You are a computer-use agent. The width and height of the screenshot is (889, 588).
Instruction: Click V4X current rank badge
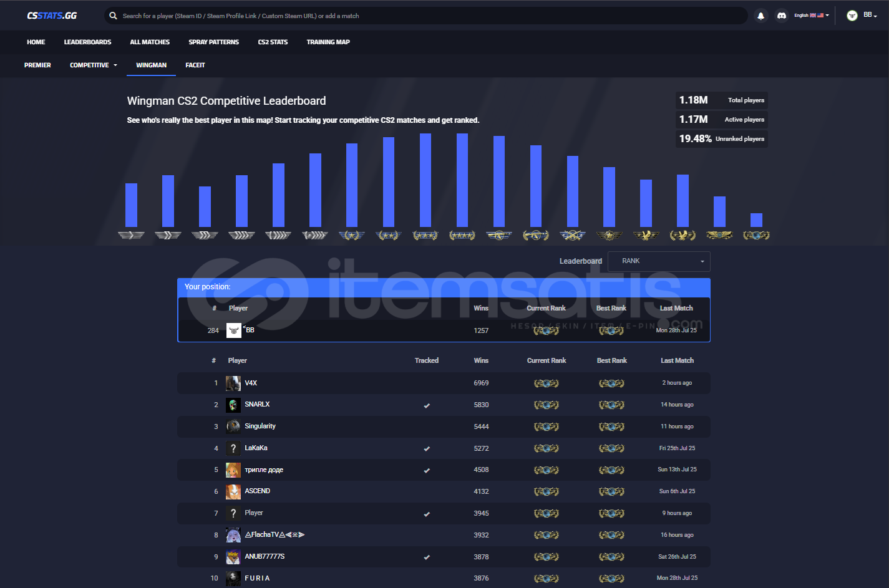coord(547,383)
